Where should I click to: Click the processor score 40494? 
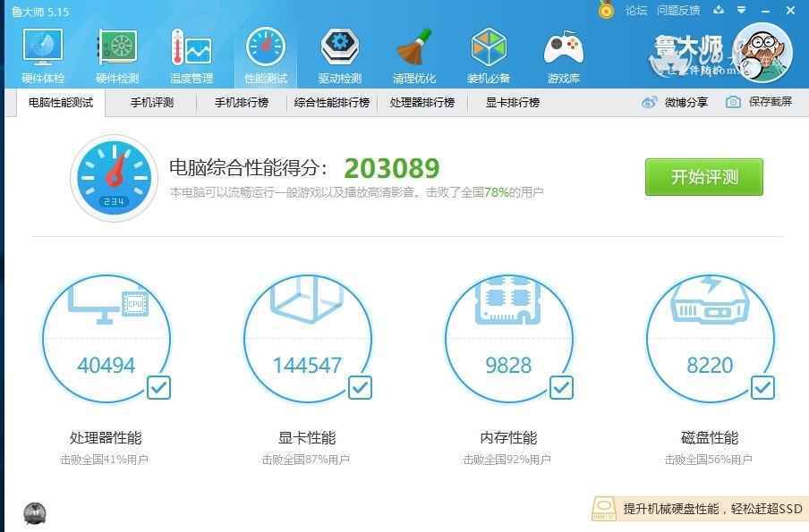[106, 366]
